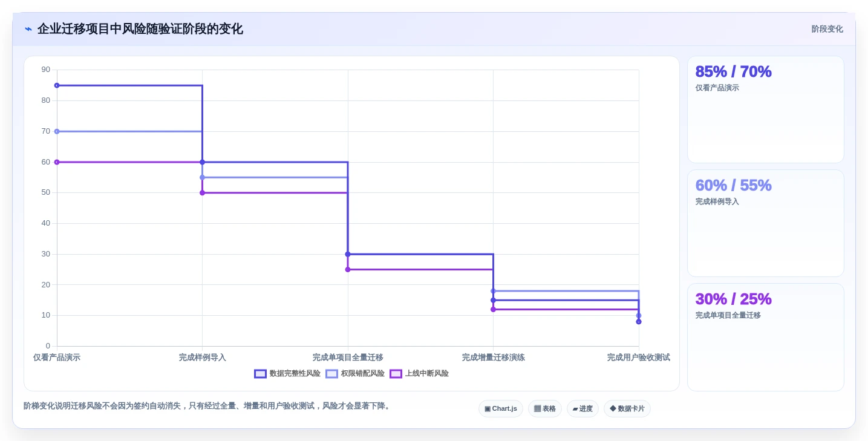The image size is (868, 441).
Task: Toggle the 上线中断风险 legend entry
Action: pyautogui.click(x=419, y=374)
